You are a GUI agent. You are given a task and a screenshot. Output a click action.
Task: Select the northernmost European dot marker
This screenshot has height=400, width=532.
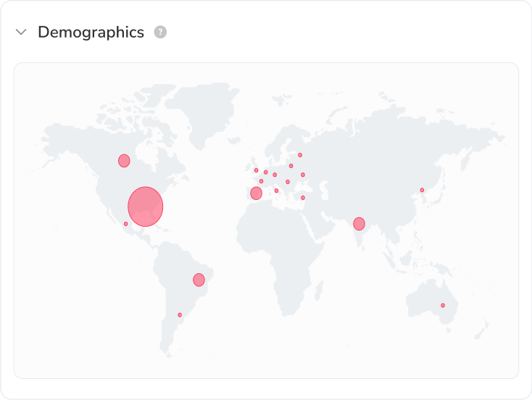(x=300, y=155)
